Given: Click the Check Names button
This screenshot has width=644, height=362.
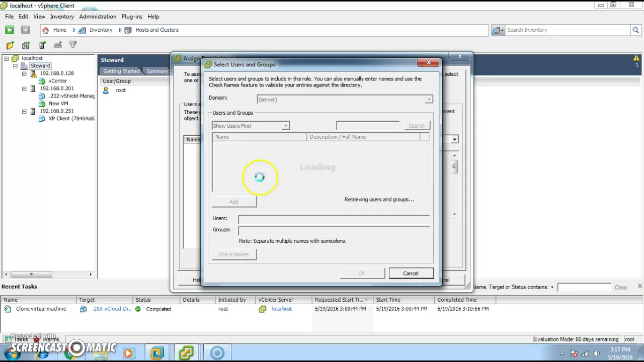Looking at the screenshot, I should click(x=233, y=254).
